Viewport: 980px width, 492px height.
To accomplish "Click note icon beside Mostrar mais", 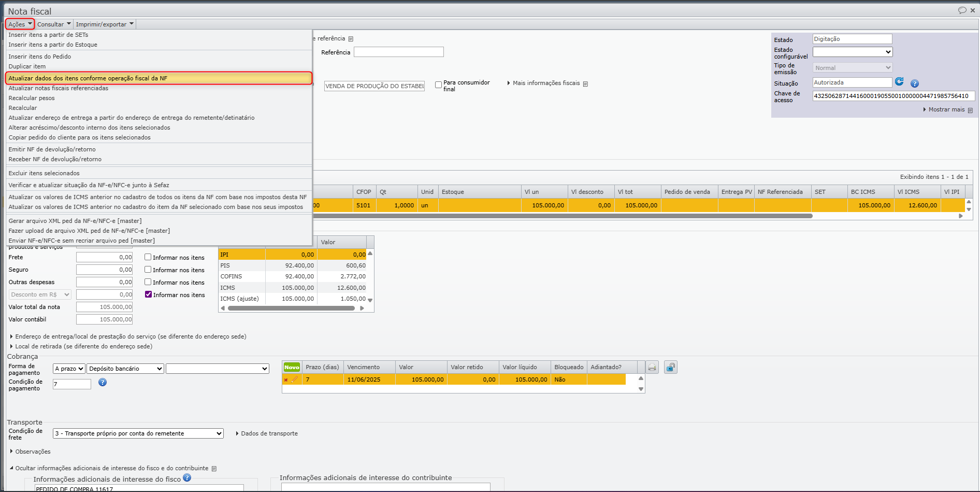I will coord(970,110).
